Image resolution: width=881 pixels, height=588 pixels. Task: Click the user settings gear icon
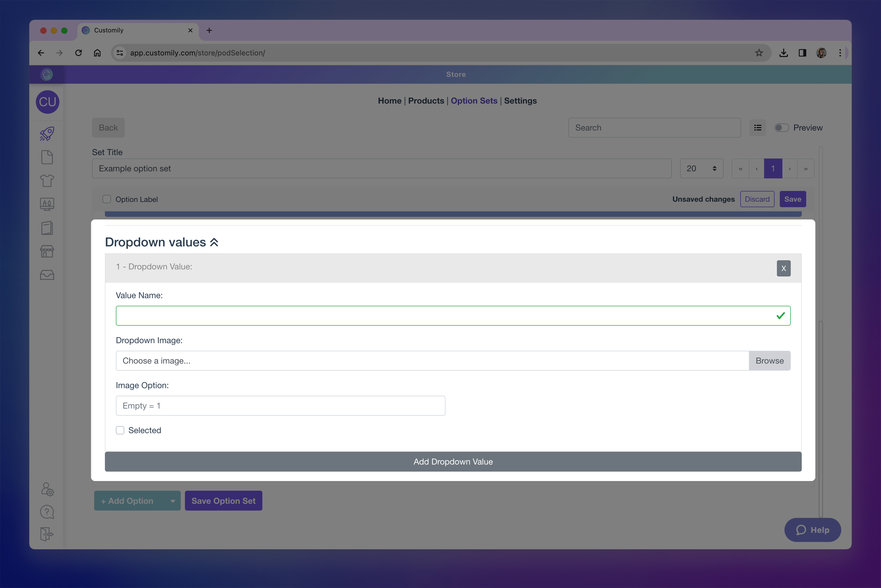[x=47, y=489]
